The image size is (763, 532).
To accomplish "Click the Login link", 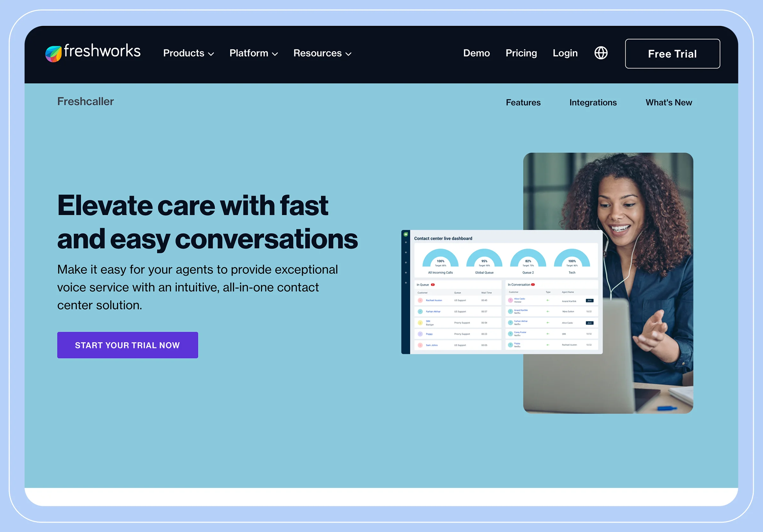I will [565, 53].
